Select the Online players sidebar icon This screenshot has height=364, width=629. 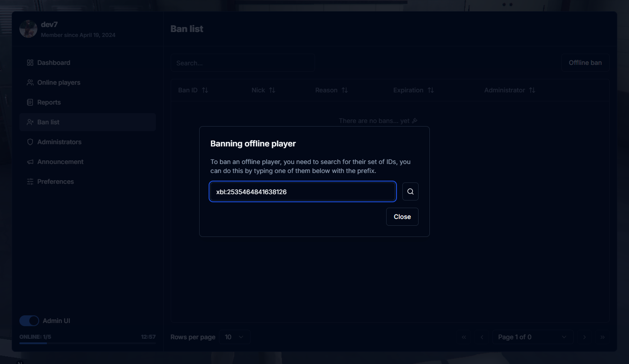point(30,82)
